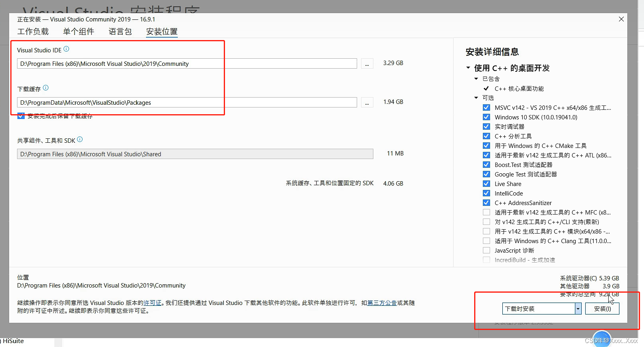The image size is (644, 347).
Task: Click info icon next to 共享组件、工具和 SDK
Action: click(x=80, y=140)
